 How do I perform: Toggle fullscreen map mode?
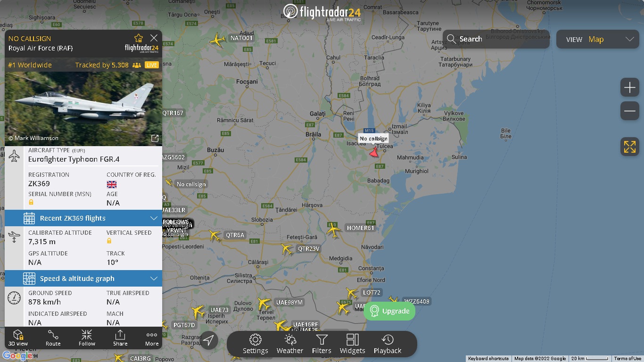[630, 147]
